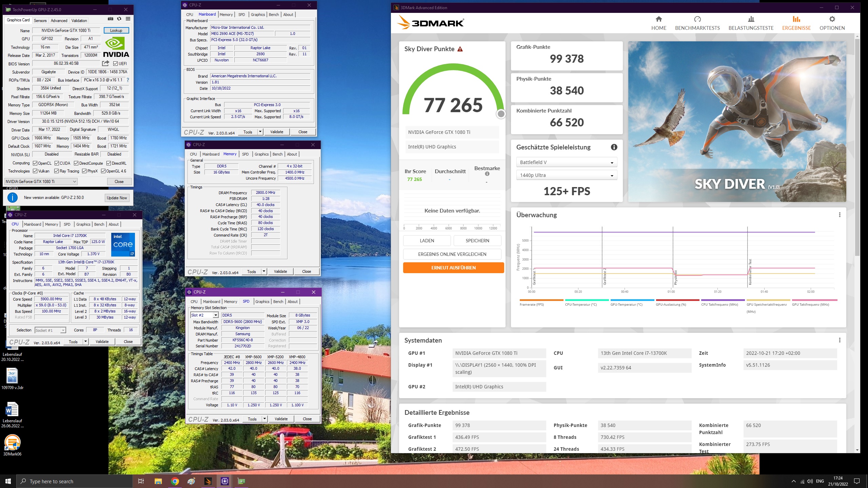Open Slot #2 memory slot dropdown

[x=204, y=315]
